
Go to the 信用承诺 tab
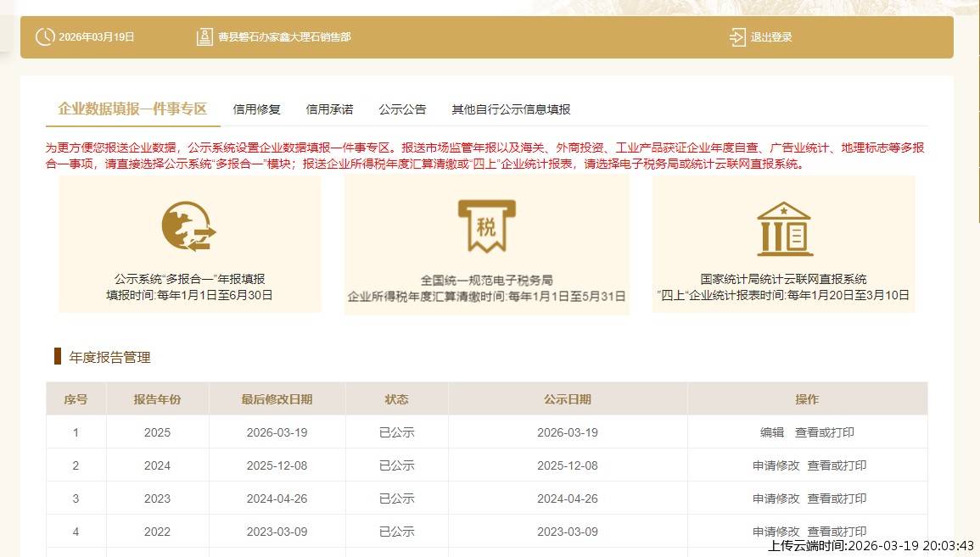(x=329, y=109)
